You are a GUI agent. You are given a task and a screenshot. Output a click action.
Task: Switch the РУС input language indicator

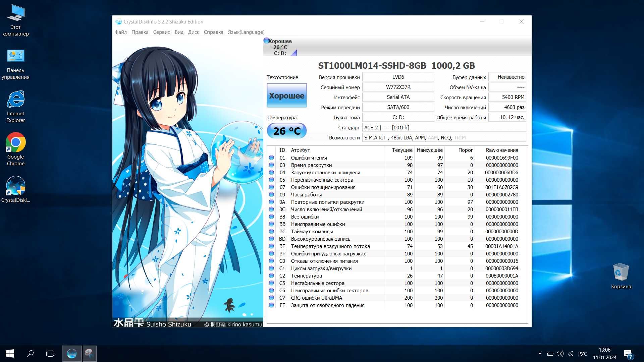[x=583, y=354]
